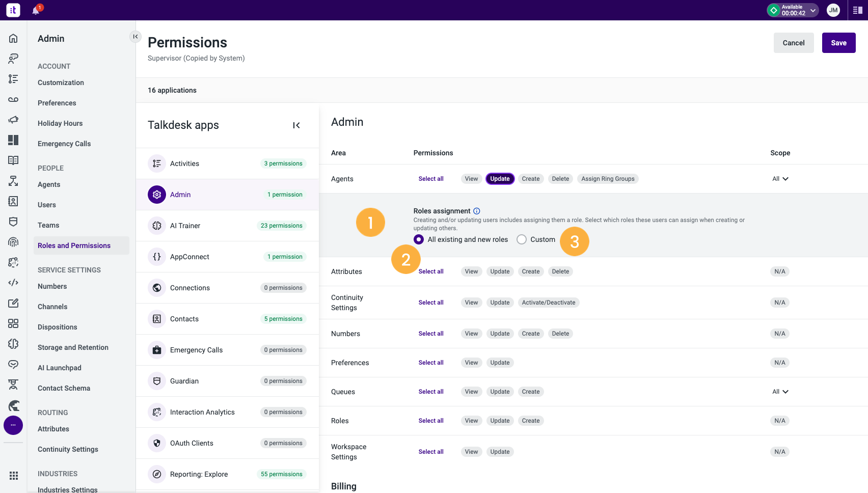
Task: Open the Available status dropdown
Action: [792, 10]
